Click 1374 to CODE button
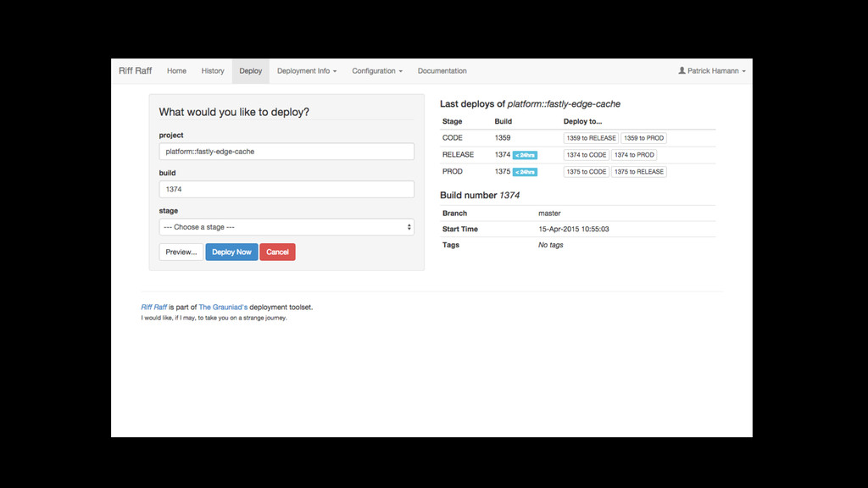This screenshot has width=868, height=488. pos(587,155)
